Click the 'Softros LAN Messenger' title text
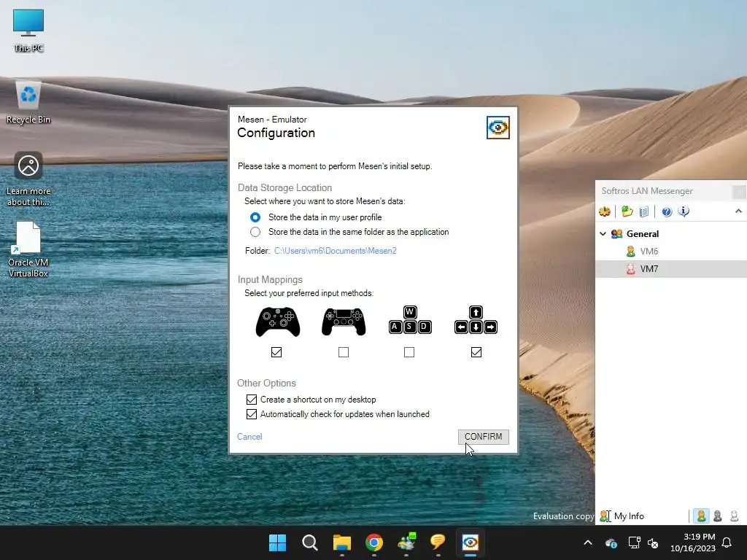The image size is (747, 560). click(x=647, y=191)
